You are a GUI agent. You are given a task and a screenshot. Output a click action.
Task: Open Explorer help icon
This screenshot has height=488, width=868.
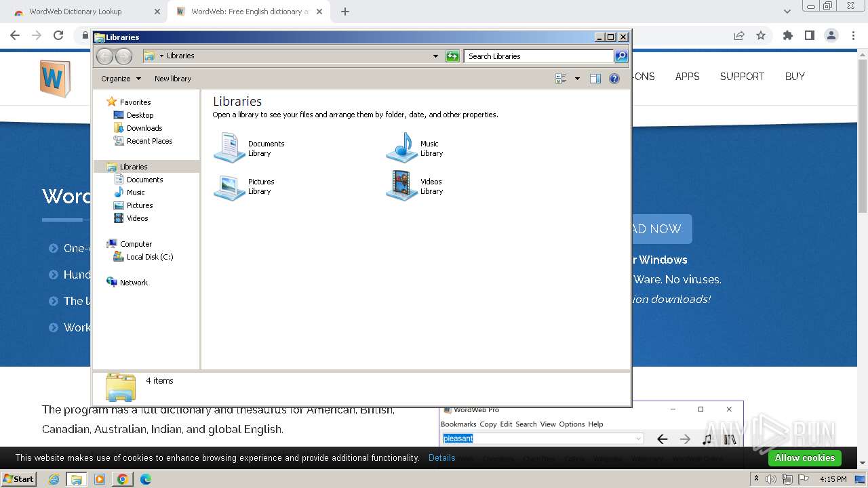pyautogui.click(x=614, y=79)
